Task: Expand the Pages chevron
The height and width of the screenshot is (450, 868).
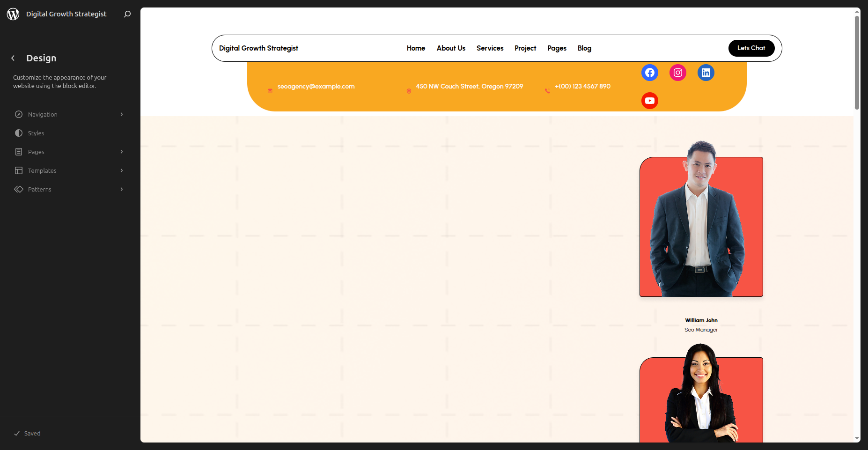Action: (122, 152)
